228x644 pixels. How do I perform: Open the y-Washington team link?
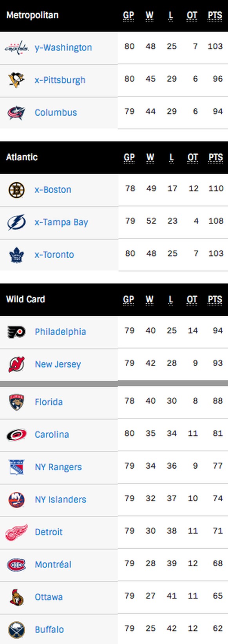[x=63, y=48]
